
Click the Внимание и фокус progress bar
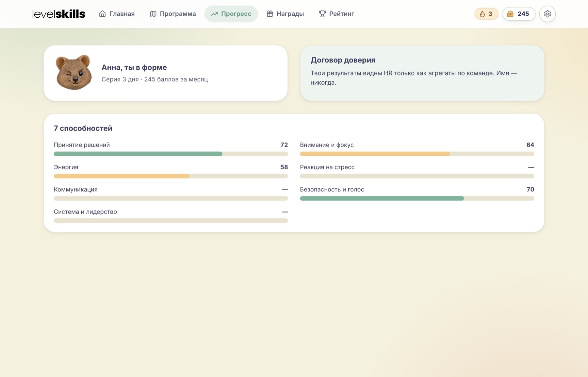[x=417, y=154]
